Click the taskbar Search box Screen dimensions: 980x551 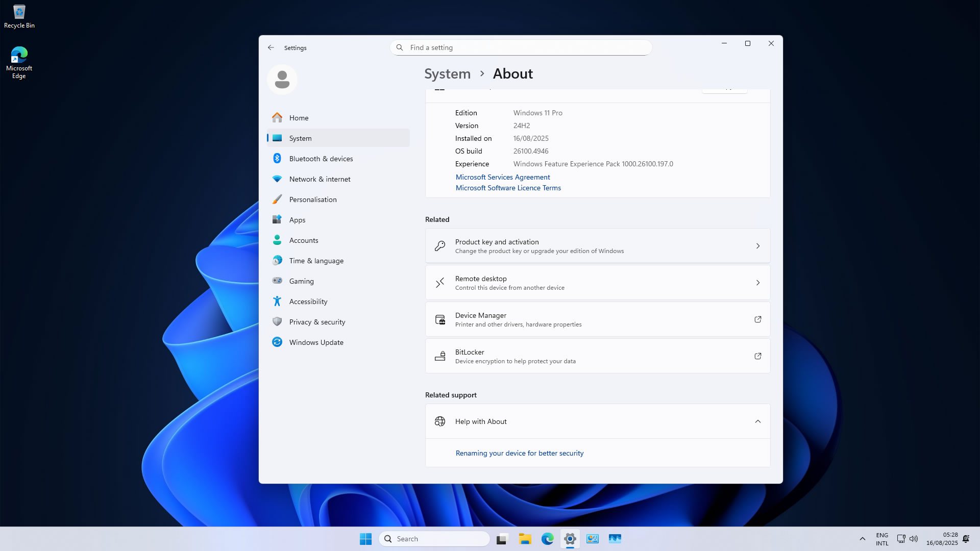(x=434, y=539)
